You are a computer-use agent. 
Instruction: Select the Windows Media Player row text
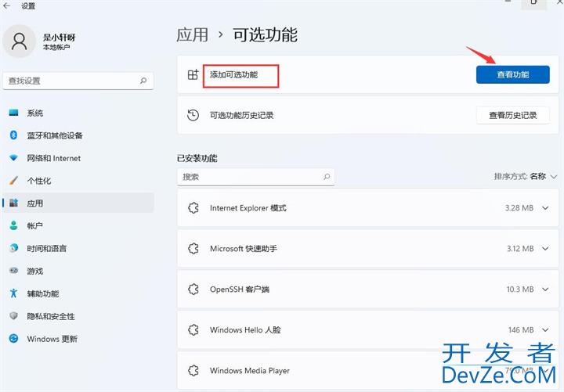tap(250, 370)
